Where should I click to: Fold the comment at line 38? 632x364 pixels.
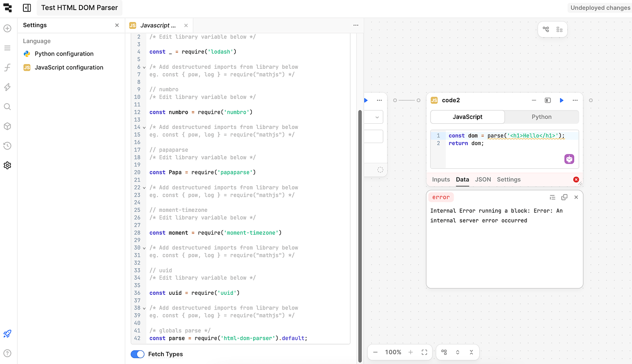click(x=144, y=308)
